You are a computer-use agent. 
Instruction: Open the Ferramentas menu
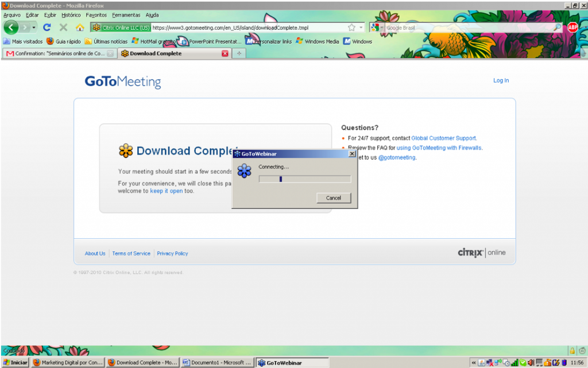tap(126, 15)
